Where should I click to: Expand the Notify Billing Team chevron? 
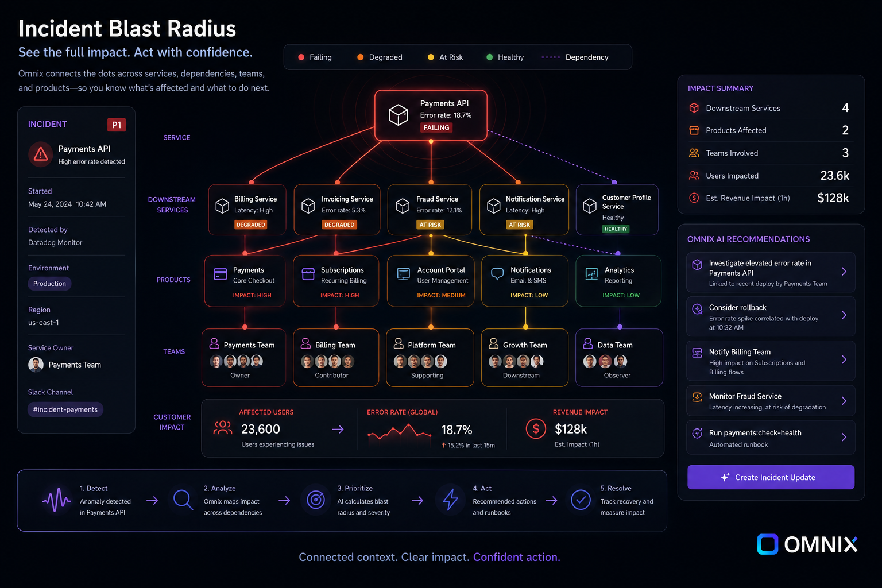844,359
